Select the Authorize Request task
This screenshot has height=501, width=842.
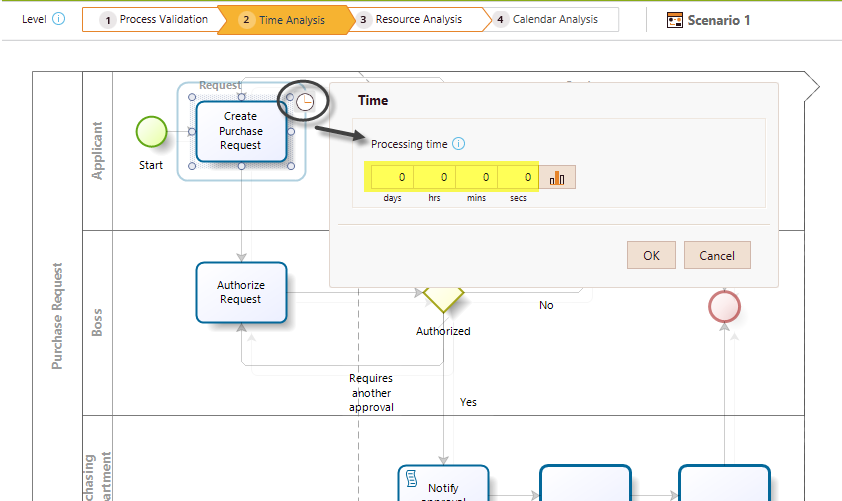(241, 292)
